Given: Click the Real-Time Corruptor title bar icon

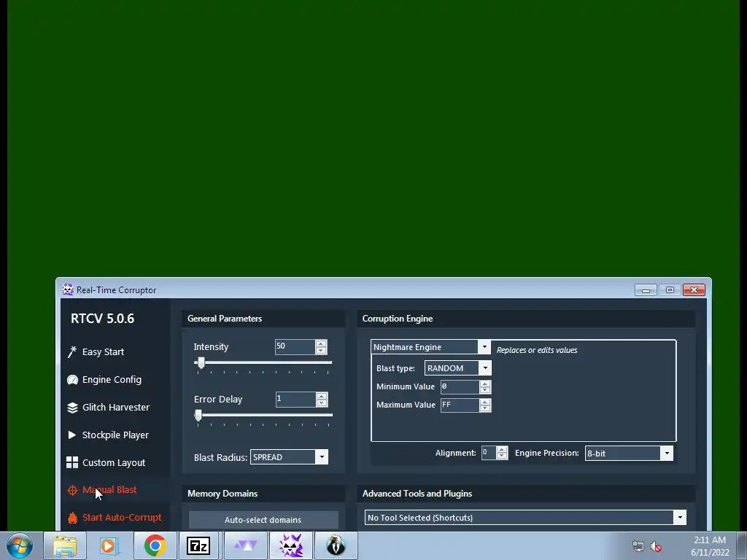Looking at the screenshot, I should pos(68,289).
